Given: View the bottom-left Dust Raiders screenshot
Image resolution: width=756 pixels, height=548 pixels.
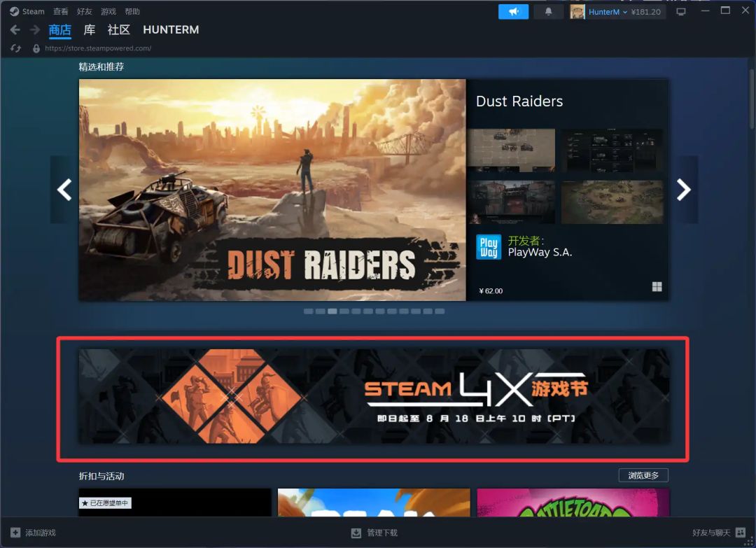Looking at the screenshot, I should (x=510, y=202).
